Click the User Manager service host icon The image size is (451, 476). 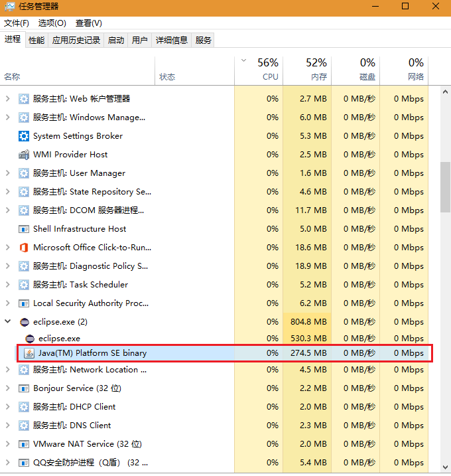coord(24,173)
